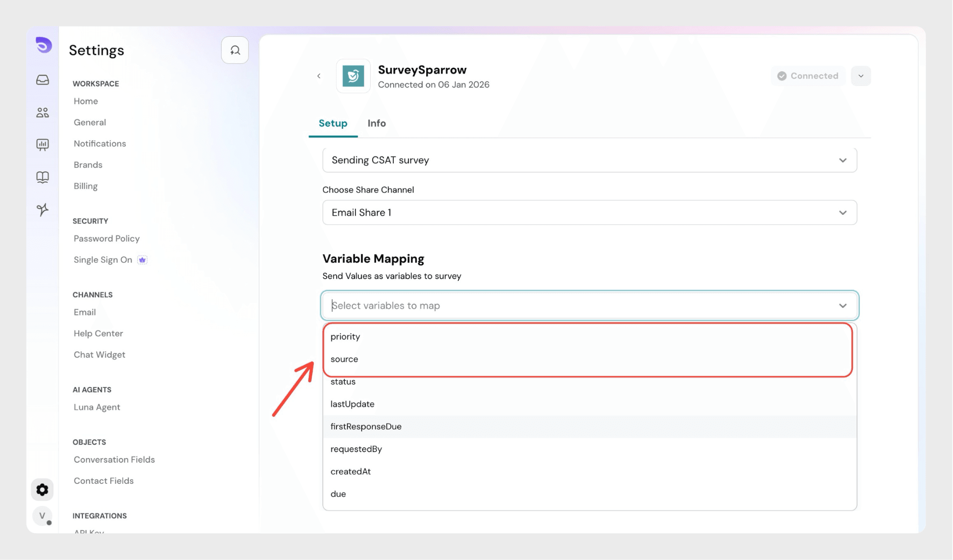Select firstResponseDue from the variable list
This screenshot has width=953, height=560.
pos(366,427)
